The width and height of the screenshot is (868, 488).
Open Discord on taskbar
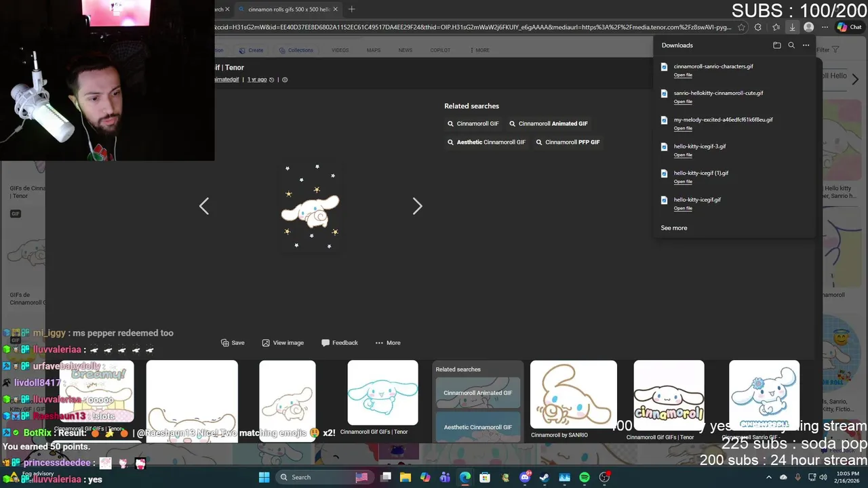[525, 477]
